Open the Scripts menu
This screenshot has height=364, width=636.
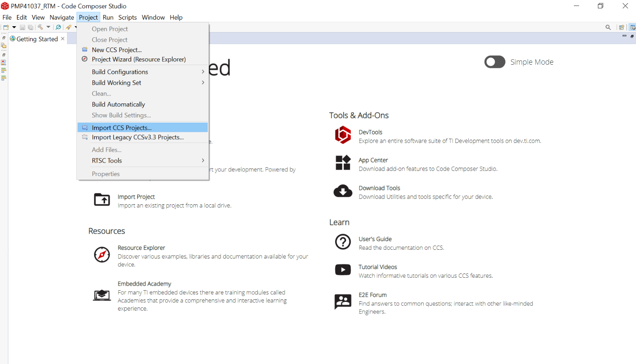pyautogui.click(x=127, y=17)
